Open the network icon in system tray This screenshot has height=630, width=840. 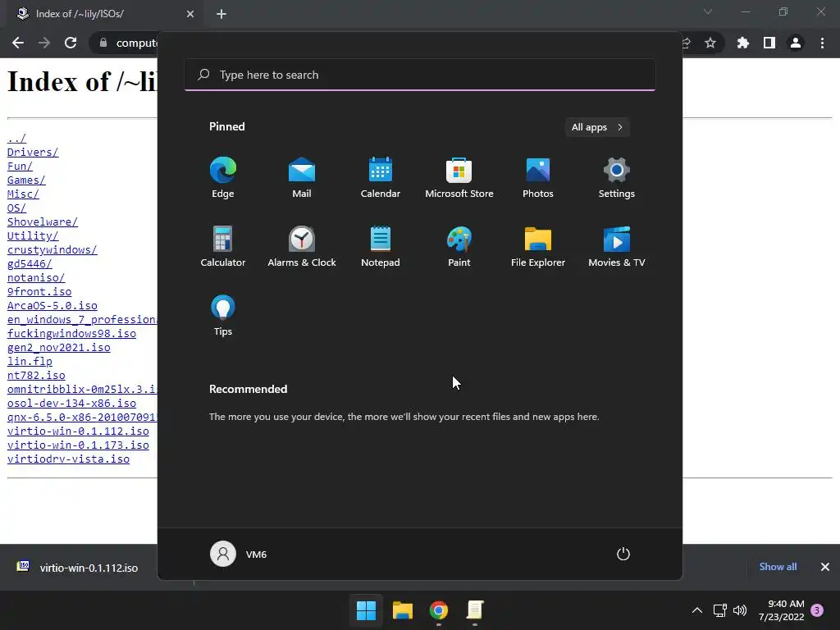[720, 610]
